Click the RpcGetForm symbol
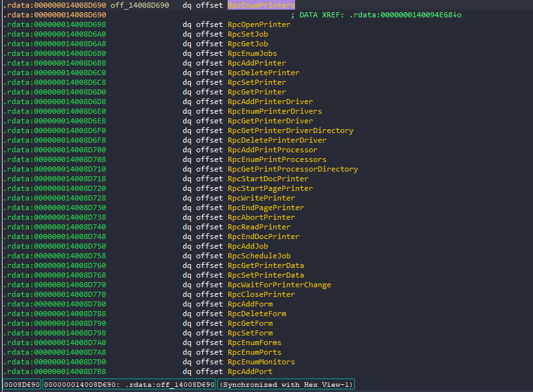533x392 pixels. coord(250,323)
